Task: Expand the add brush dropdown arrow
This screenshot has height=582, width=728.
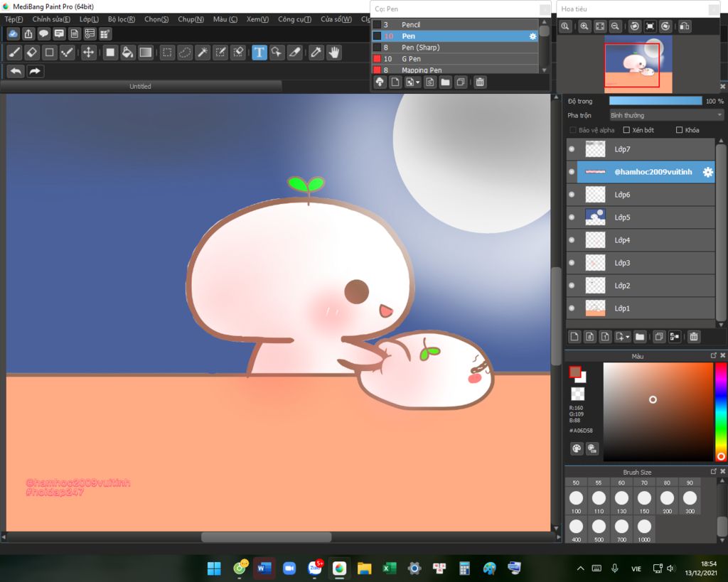Action: 418,82
